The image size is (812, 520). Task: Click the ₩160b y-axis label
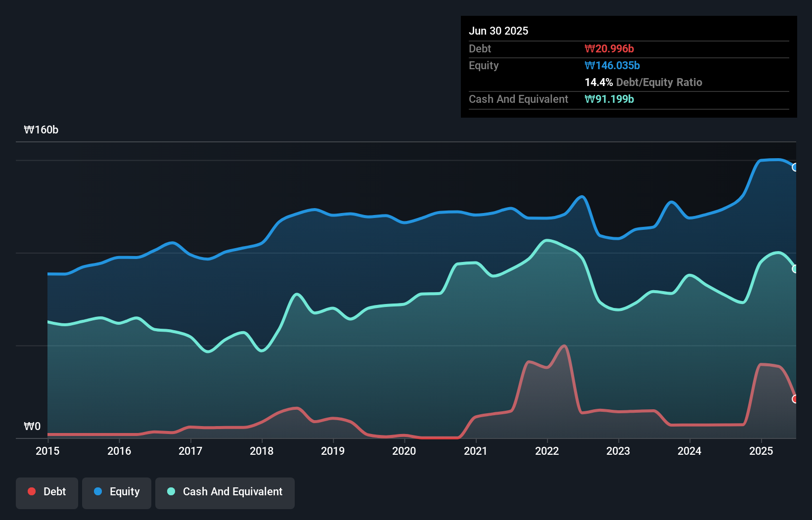coord(41,130)
